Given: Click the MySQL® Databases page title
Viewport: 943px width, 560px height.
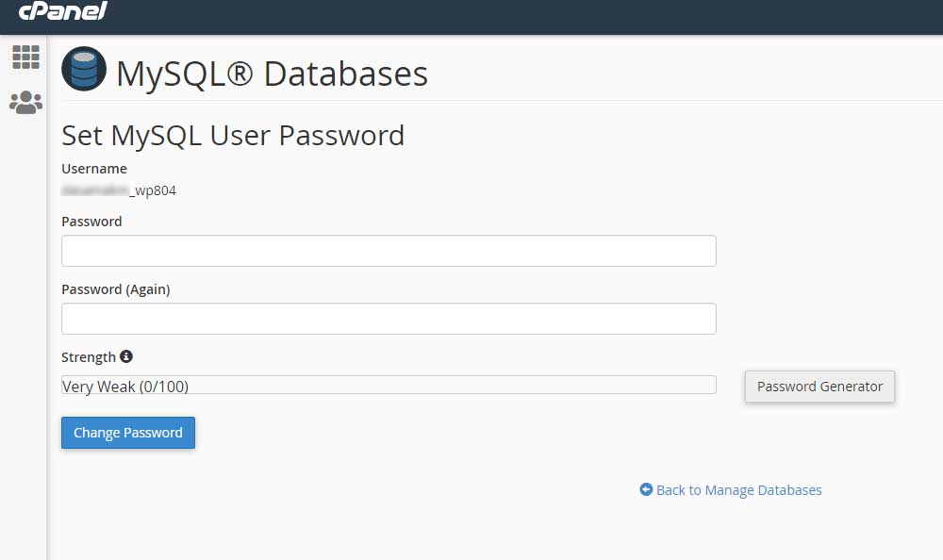Looking at the screenshot, I should pos(272,74).
